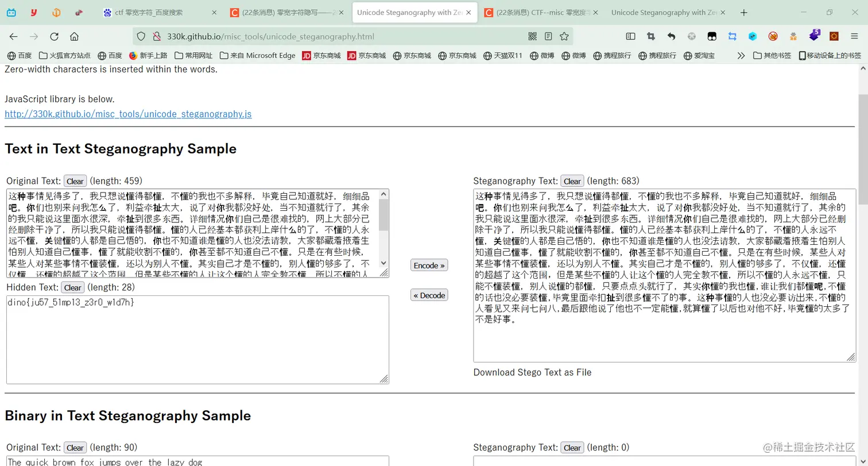Open the purple extension icon with badge 5
Image resolution: width=868 pixels, height=466 pixels.
coord(814,36)
